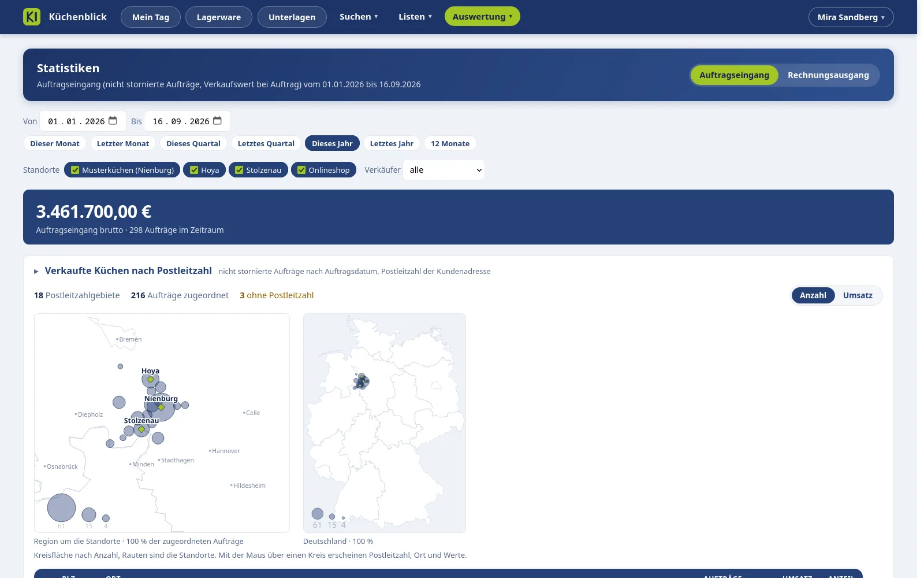
Task: Open the Auswertung dropdown menu
Action: tap(482, 17)
